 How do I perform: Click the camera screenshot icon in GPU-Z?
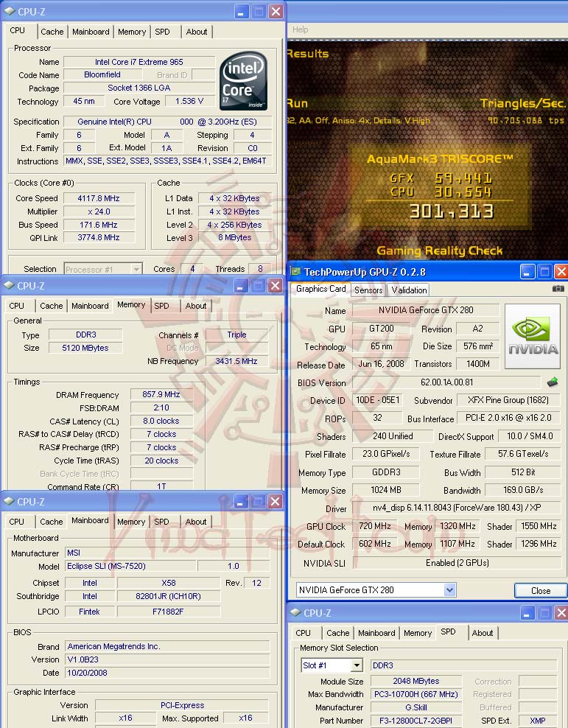[x=558, y=288]
